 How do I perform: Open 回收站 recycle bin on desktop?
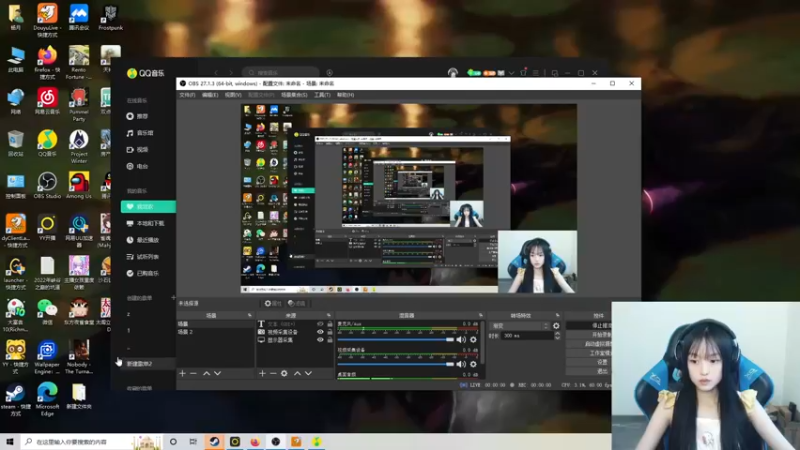coord(15,143)
